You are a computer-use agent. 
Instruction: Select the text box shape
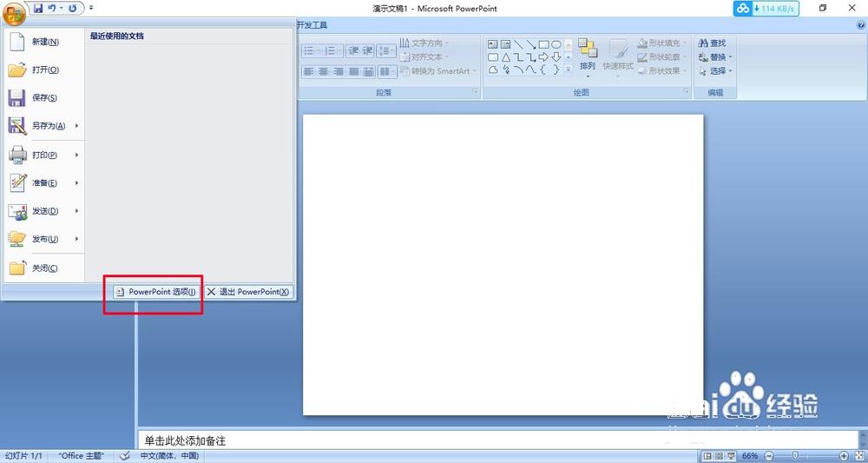(x=493, y=43)
